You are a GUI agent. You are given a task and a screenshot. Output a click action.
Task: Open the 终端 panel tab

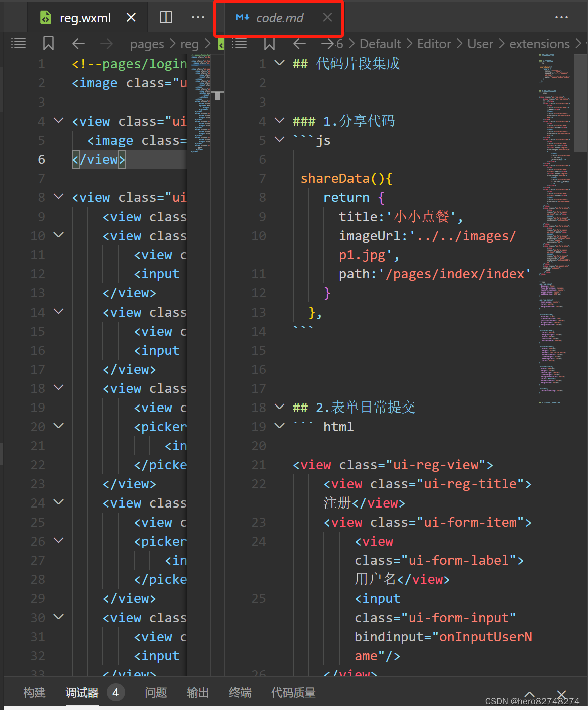click(240, 693)
